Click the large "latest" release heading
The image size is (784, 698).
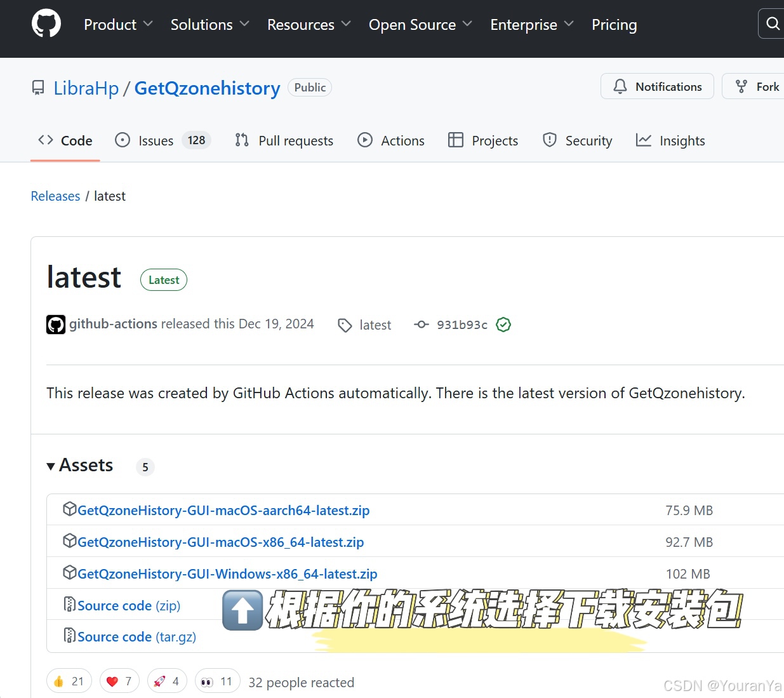tap(84, 278)
